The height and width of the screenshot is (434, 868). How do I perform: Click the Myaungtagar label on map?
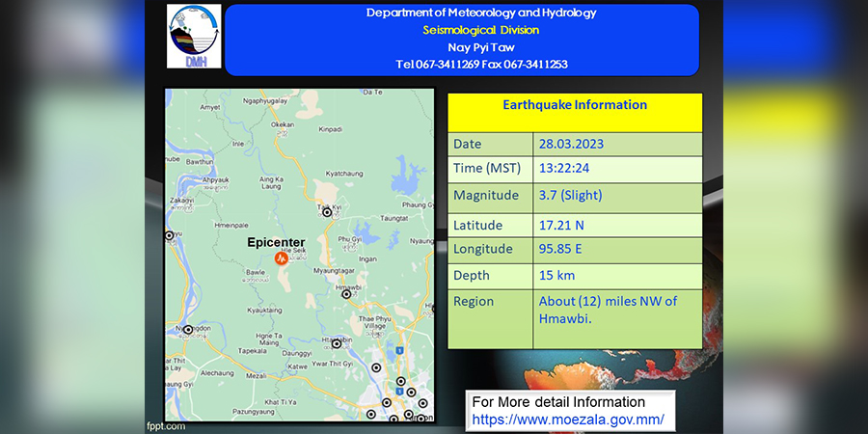[332, 271]
